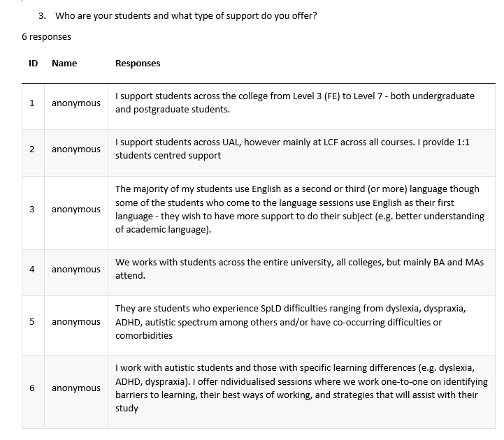Select ID cell with number 6
Screen dimensions: 504x440
32,388
